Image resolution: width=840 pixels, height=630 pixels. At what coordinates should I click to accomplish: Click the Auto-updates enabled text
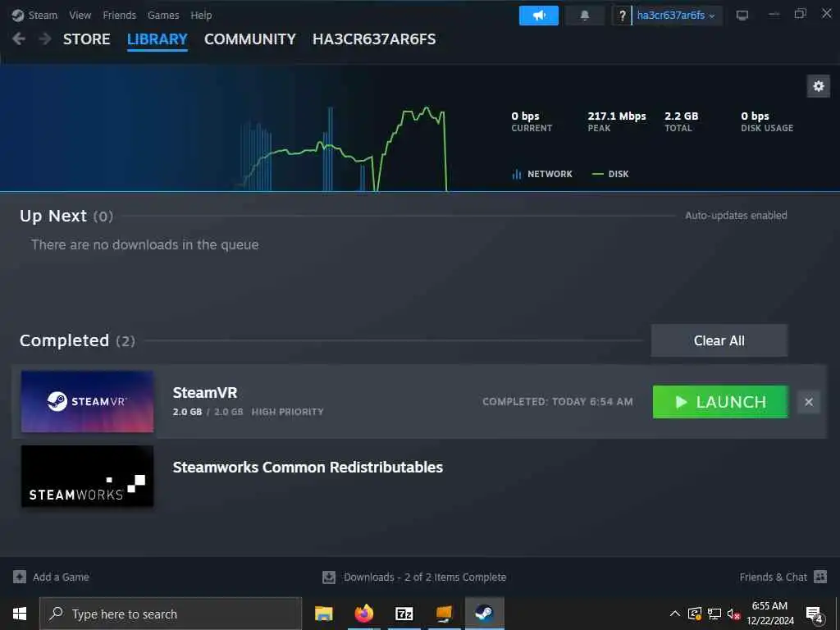click(x=736, y=216)
